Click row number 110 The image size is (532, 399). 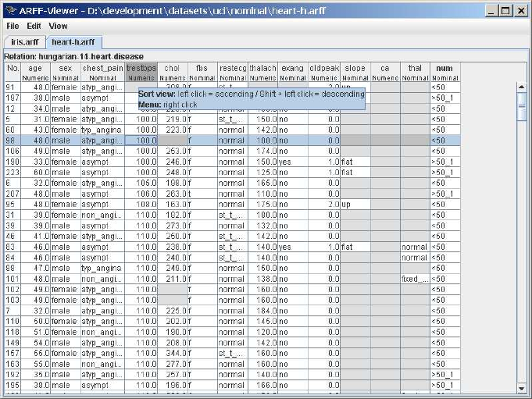coord(13,322)
